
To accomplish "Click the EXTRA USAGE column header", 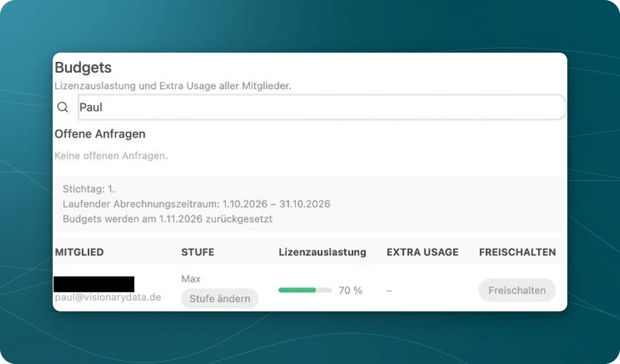I will (x=422, y=252).
